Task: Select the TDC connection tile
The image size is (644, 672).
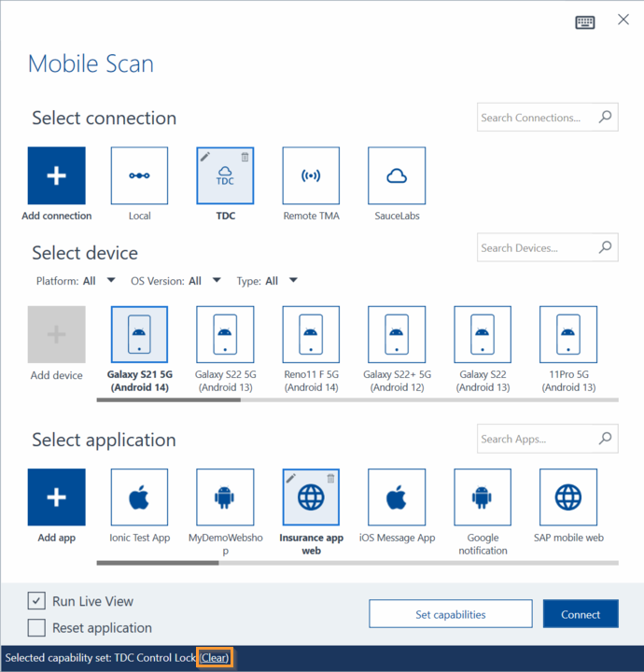Action: [x=225, y=175]
